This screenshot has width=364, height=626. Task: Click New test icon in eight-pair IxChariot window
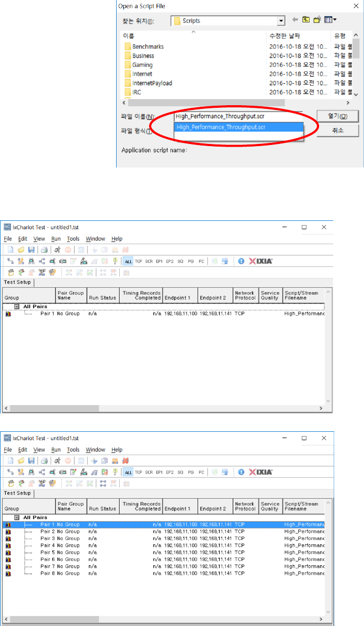(11, 461)
